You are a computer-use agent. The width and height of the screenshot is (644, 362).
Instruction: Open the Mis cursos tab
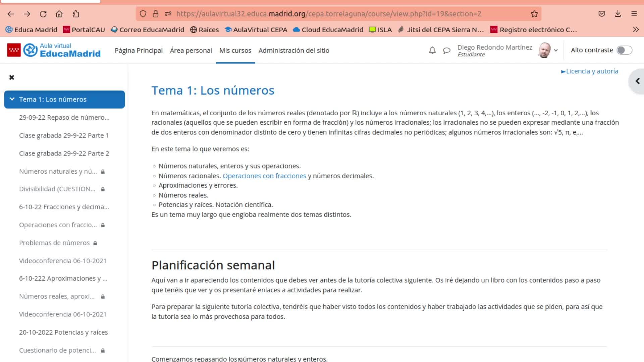[235, 50]
